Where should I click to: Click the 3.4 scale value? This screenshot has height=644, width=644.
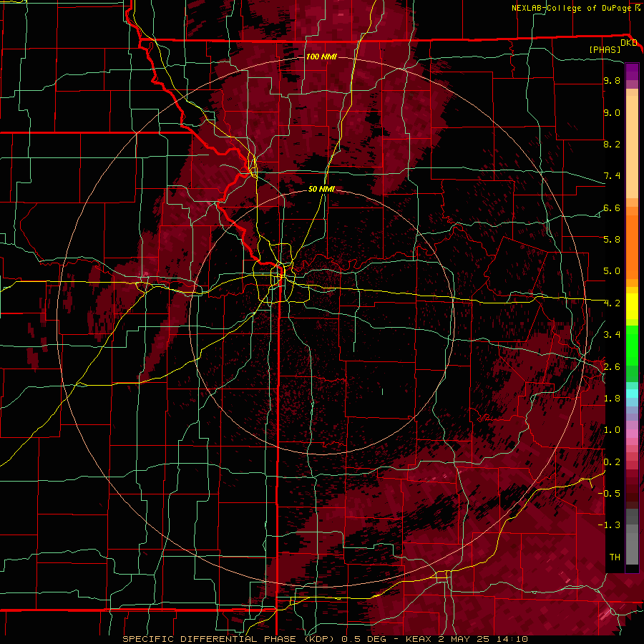pyautogui.click(x=612, y=335)
